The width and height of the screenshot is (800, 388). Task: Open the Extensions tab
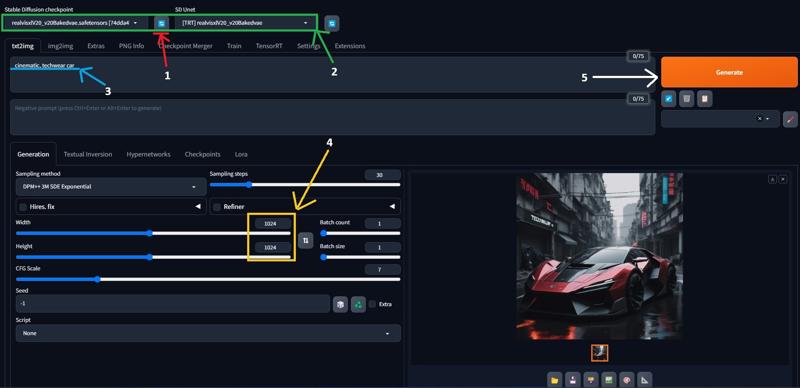tap(349, 46)
